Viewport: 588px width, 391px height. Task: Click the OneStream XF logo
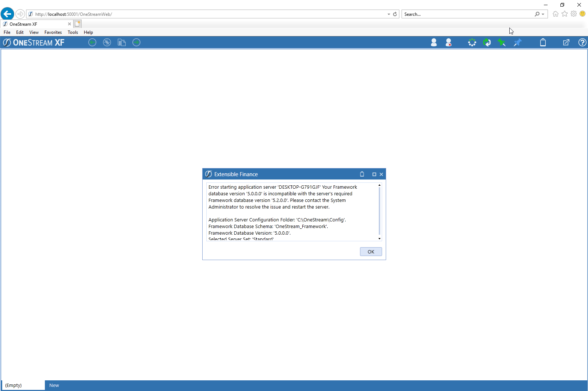tap(34, 42)
